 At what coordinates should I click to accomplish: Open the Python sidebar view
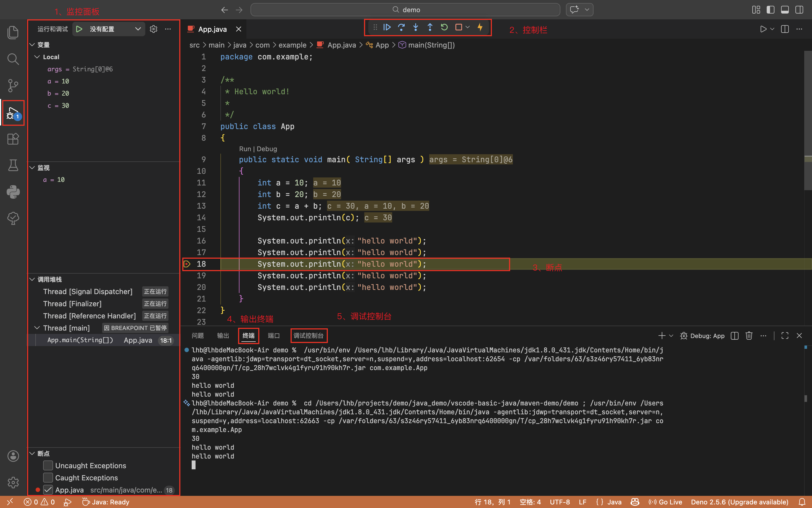pyautogui.click(x=13, y=192)
